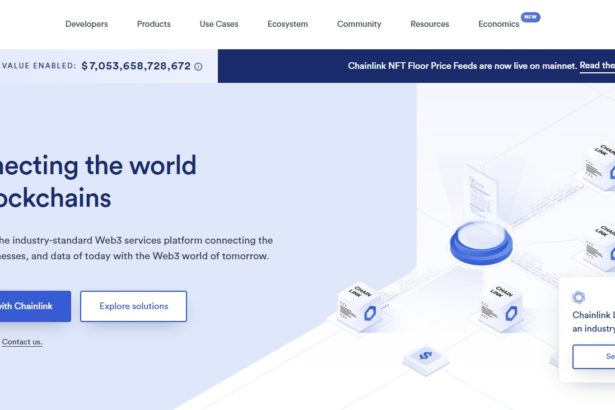Open the Use Cases menu

tap(219, 24)
